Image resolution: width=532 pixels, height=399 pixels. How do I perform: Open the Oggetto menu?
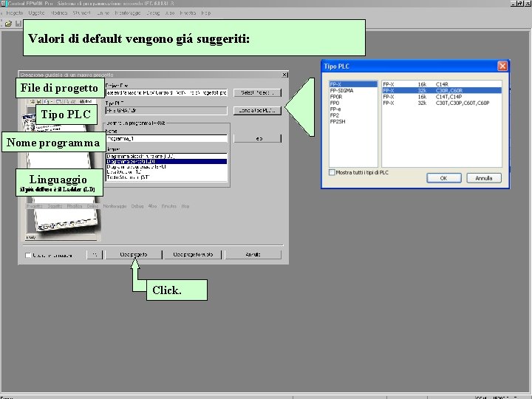pos(36,13)
